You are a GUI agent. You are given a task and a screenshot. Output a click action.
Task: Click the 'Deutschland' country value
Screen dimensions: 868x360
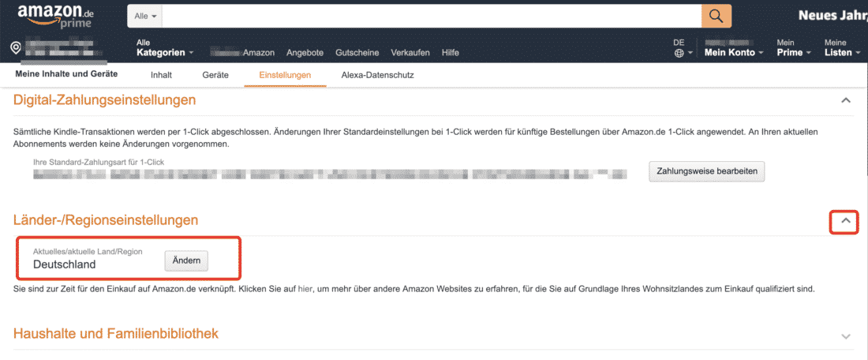[64, 264]
